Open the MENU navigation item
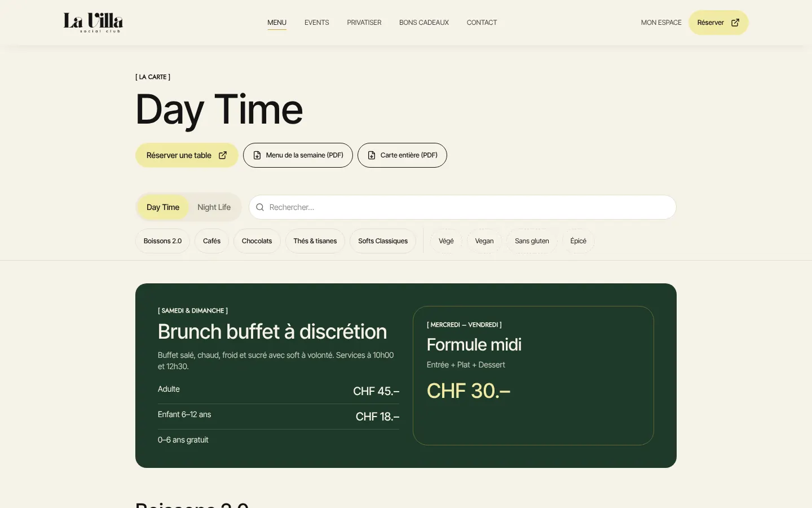 (x=277, y=23)
